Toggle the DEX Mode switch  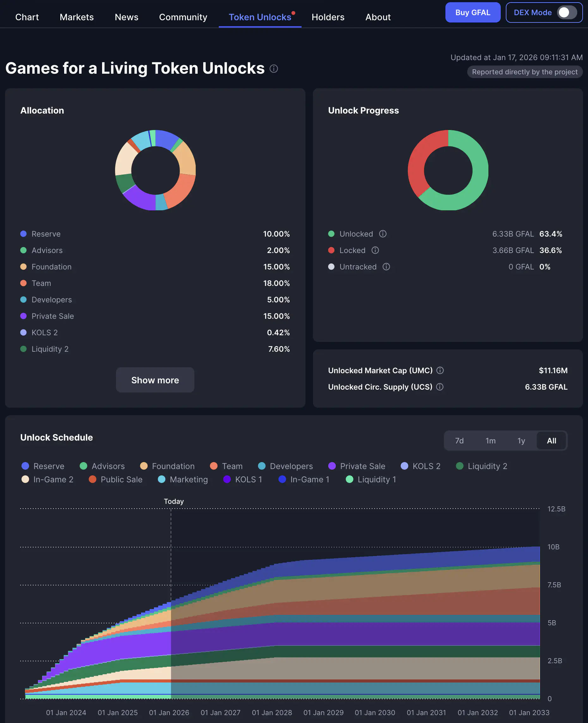pos(566,13)
